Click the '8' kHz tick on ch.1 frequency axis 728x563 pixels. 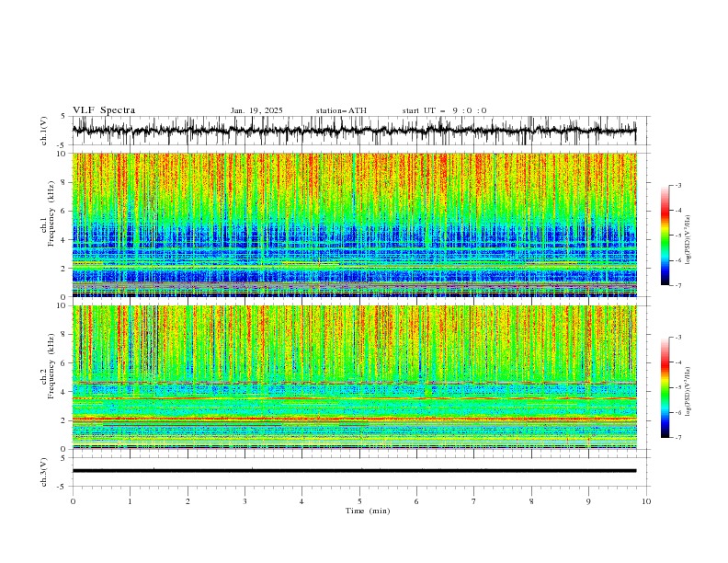coord(64,182)
